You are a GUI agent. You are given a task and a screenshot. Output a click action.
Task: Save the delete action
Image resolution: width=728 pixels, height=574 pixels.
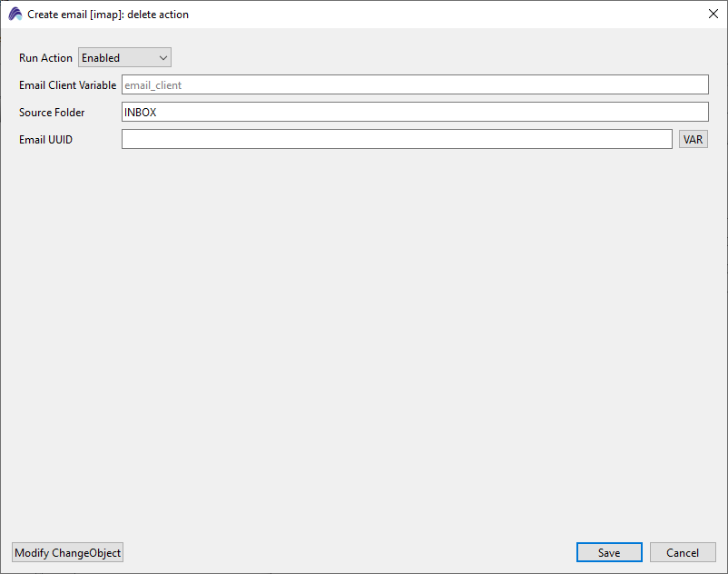(x=609, y=553)
